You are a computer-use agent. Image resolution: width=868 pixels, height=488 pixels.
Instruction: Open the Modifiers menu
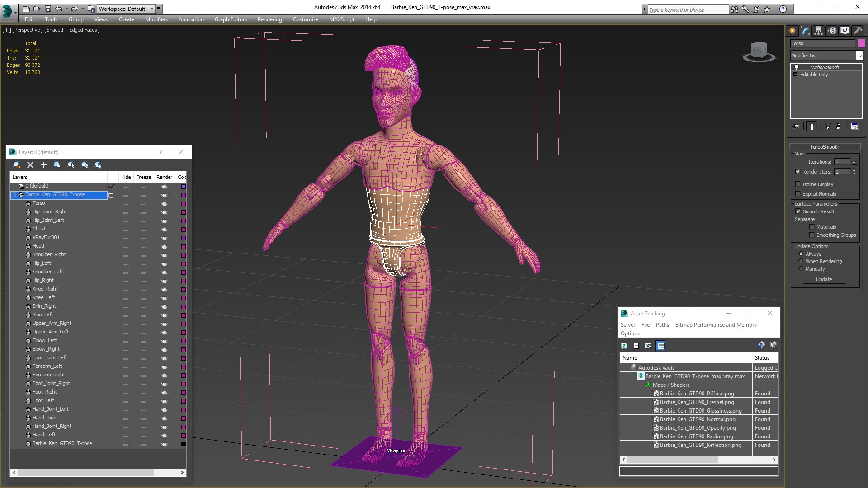click(x=156, y=19)
